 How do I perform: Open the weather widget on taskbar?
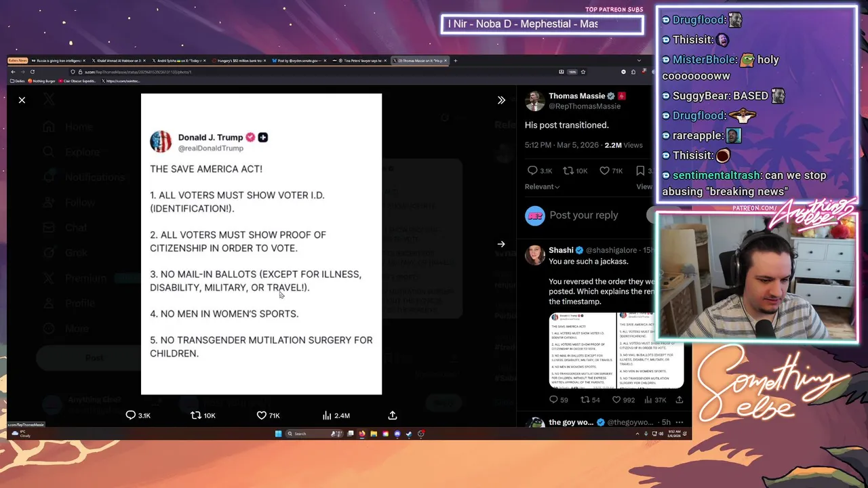point(22,434)
